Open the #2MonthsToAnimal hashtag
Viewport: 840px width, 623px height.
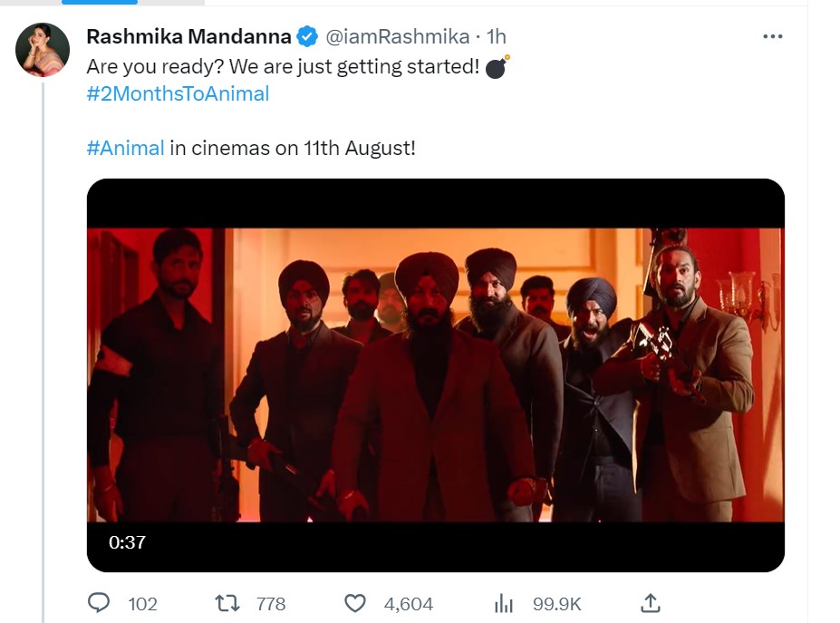178,93
